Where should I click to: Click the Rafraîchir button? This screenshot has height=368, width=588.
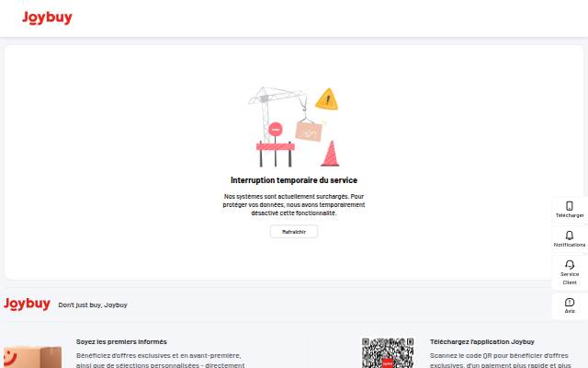coord(294,232)
